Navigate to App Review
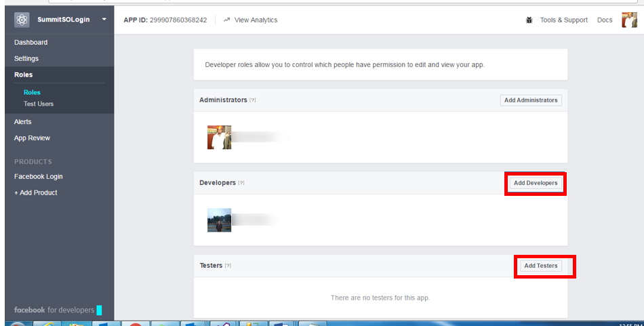 point(33,138)
